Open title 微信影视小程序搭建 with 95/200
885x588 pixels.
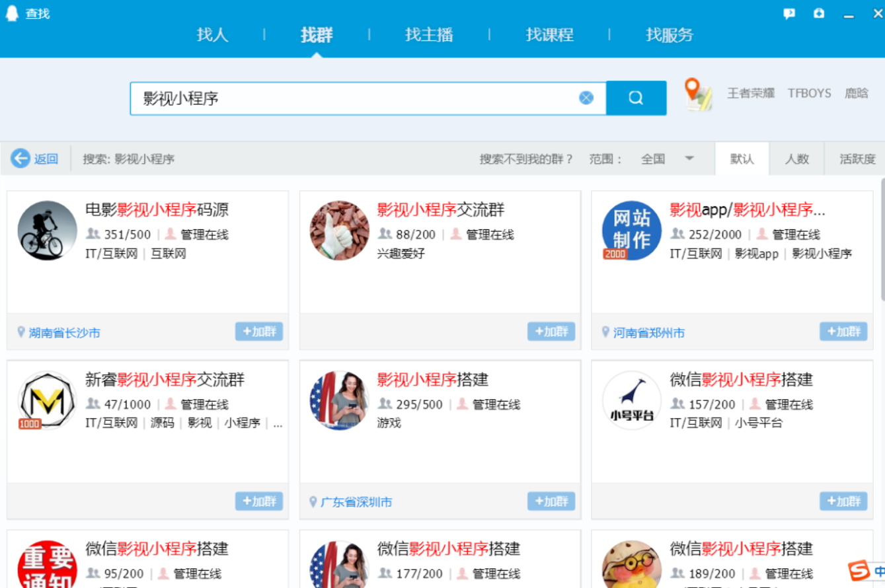pos(157,549)
